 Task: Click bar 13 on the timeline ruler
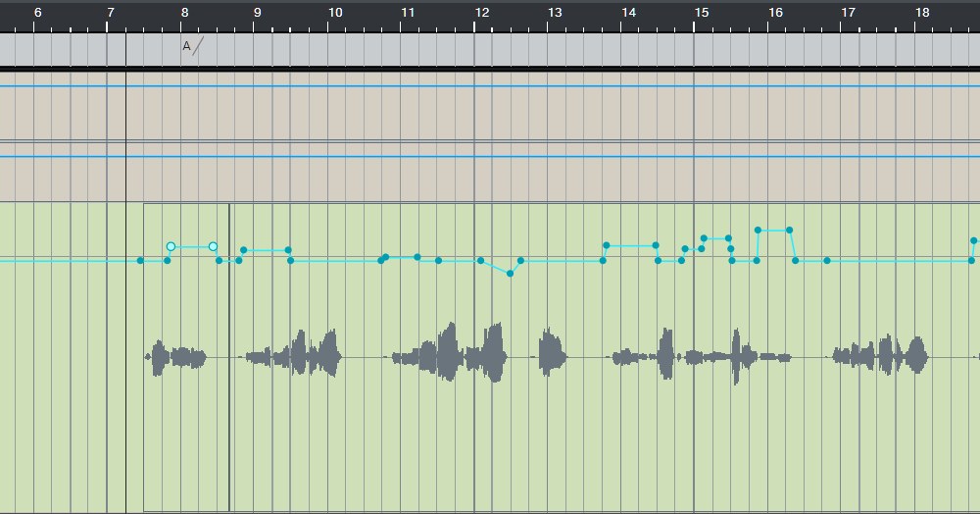coord(555,13)
